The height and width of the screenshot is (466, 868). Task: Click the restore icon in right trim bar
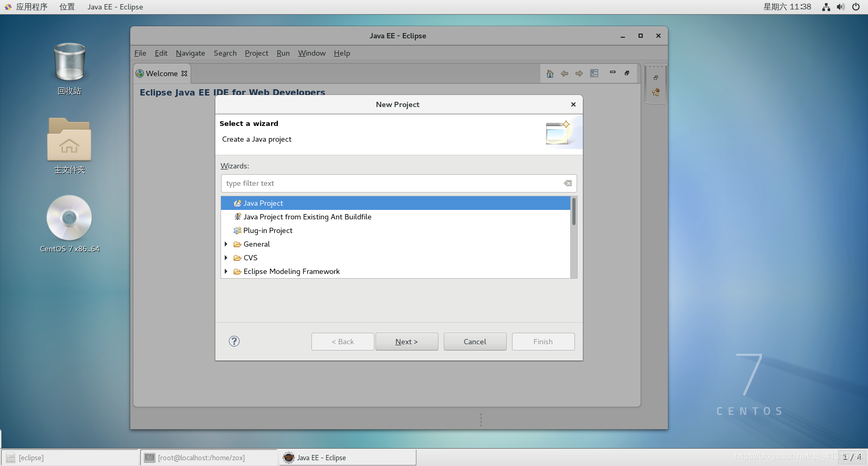(x=656, y=78)
